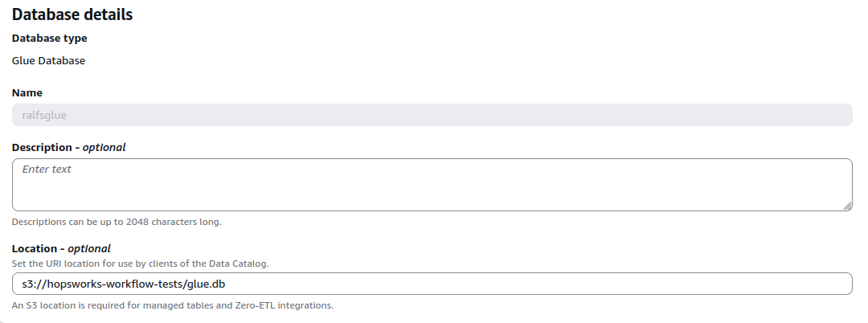Viewport: 868px width, 323px height.
Task: Select the 'Glue Database' value text
Action: (x=49, y=61)
